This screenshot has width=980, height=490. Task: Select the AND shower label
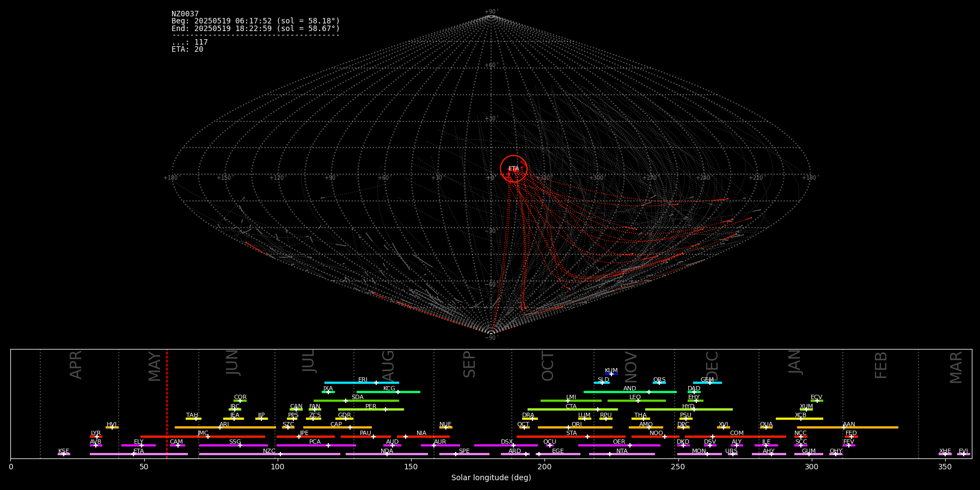point(629,389)
